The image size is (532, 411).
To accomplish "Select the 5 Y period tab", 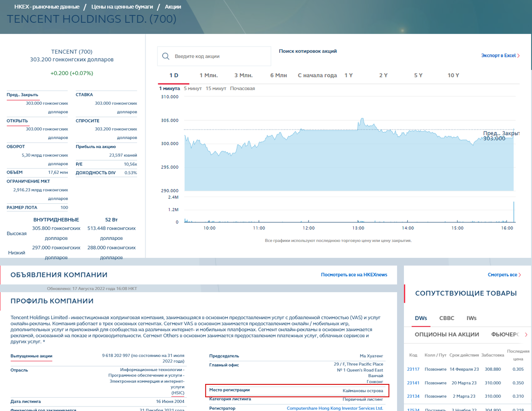I will (x=419, y=75).
